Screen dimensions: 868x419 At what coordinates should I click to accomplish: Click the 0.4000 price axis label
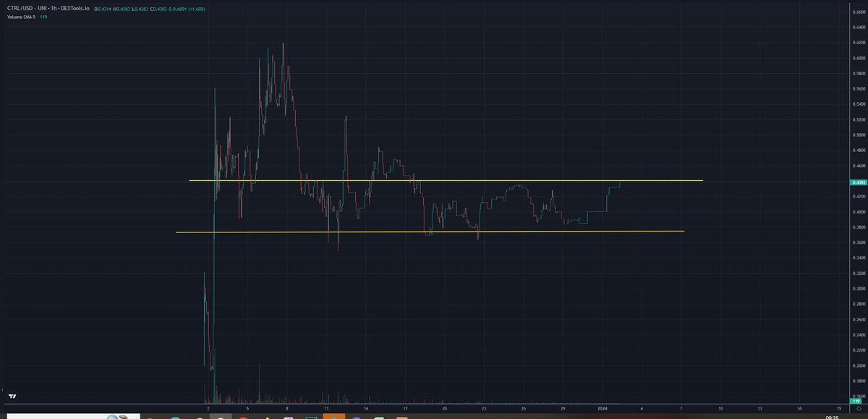[859, 212]
